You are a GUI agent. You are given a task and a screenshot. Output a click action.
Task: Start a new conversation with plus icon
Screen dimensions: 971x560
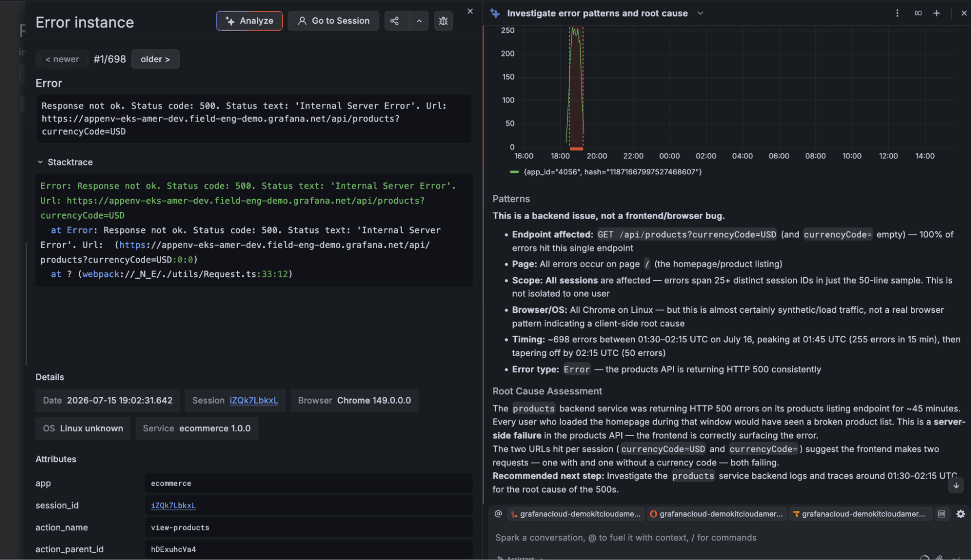[937, 13]
